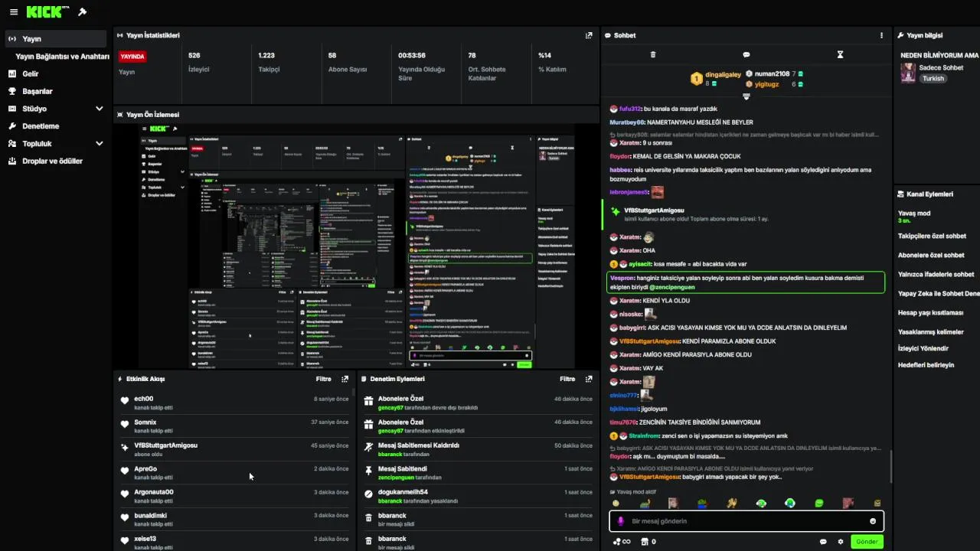Click stream category thumbnail in Yayın bilgisi

point(908,73)
